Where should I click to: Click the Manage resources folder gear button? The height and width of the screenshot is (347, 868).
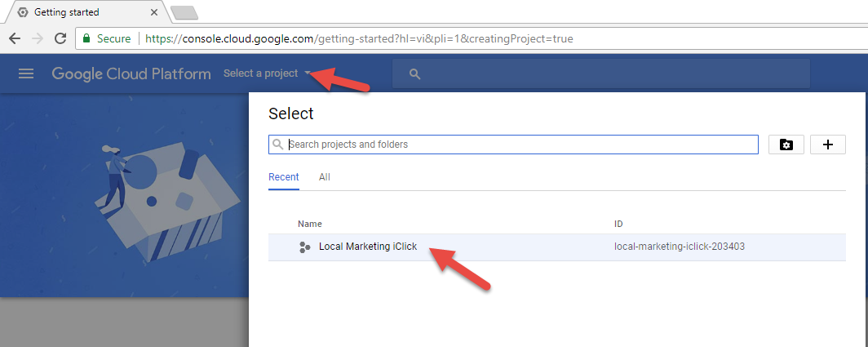pos(786,145)
